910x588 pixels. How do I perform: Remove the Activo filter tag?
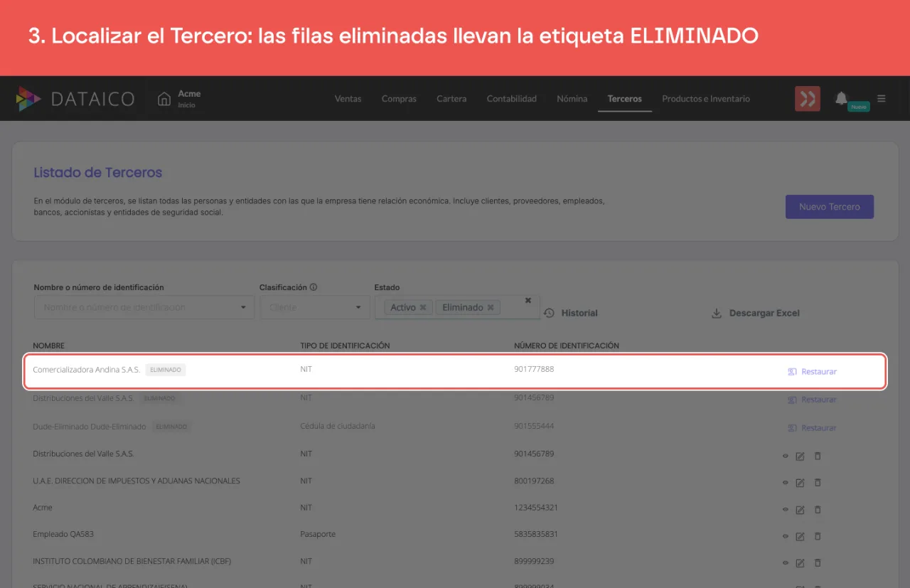tap(422, 307)
